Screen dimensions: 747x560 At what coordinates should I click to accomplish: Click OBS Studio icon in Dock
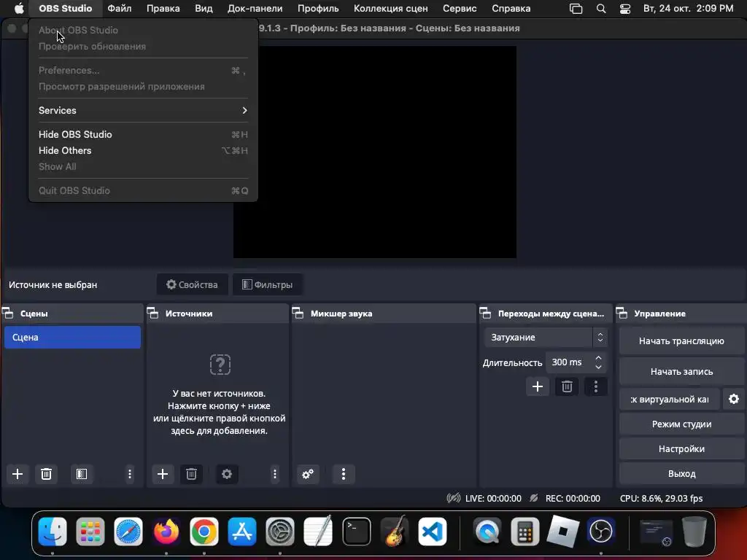point(601,531)
